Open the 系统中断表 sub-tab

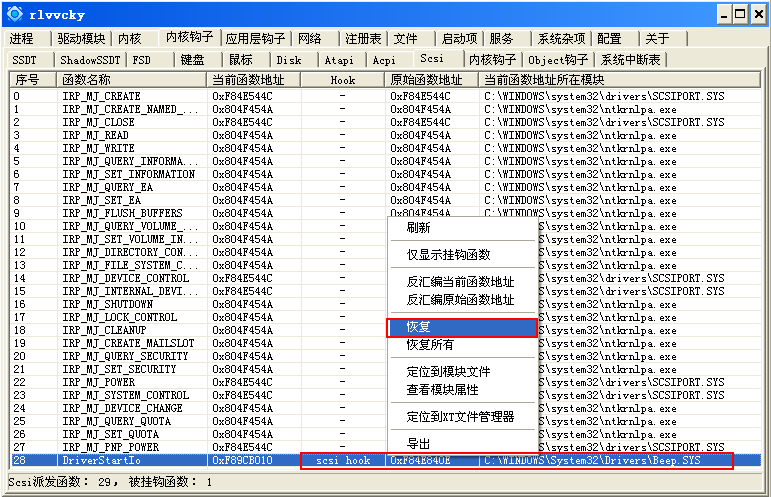[x=631, y=60]
